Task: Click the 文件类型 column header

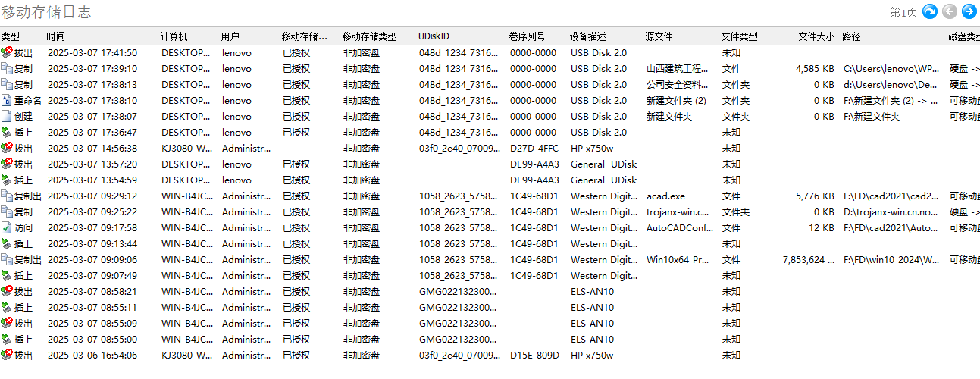Action: pyautogui.click(x=739, y=36)
